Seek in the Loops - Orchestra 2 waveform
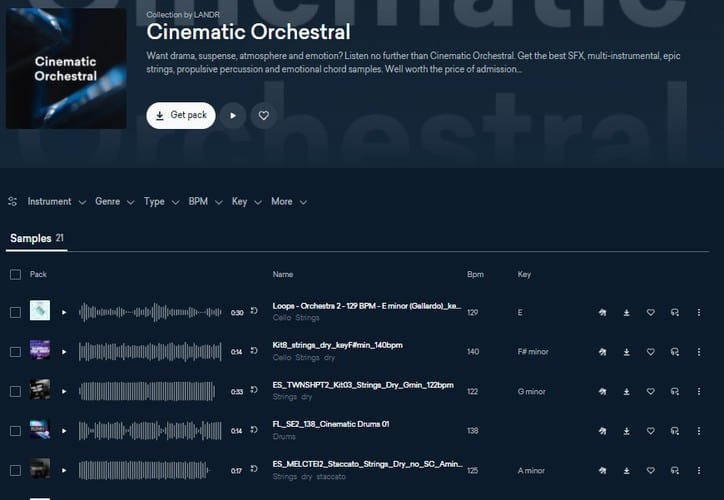Viewport: 724px width, 500px height. coord(150,313)
